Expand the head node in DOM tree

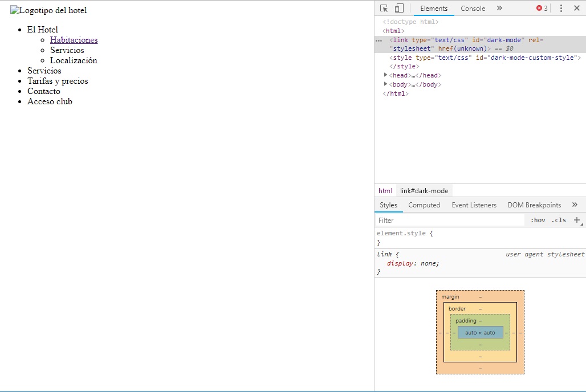tap(386, 75)
